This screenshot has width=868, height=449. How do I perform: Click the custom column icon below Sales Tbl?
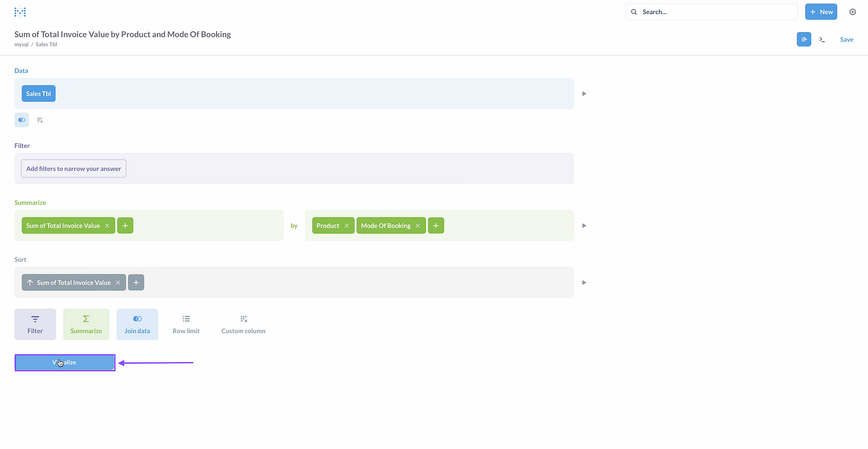[40, 120]
